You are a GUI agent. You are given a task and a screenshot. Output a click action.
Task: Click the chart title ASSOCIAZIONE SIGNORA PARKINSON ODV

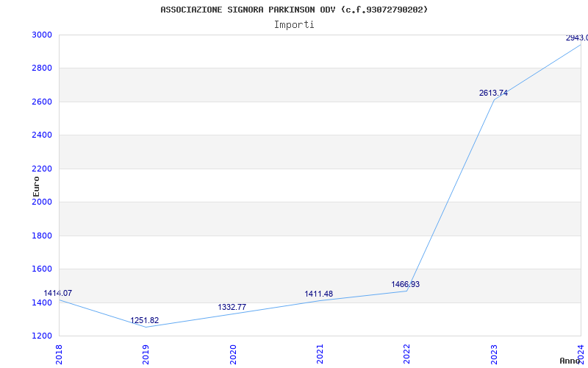(294, 10)
